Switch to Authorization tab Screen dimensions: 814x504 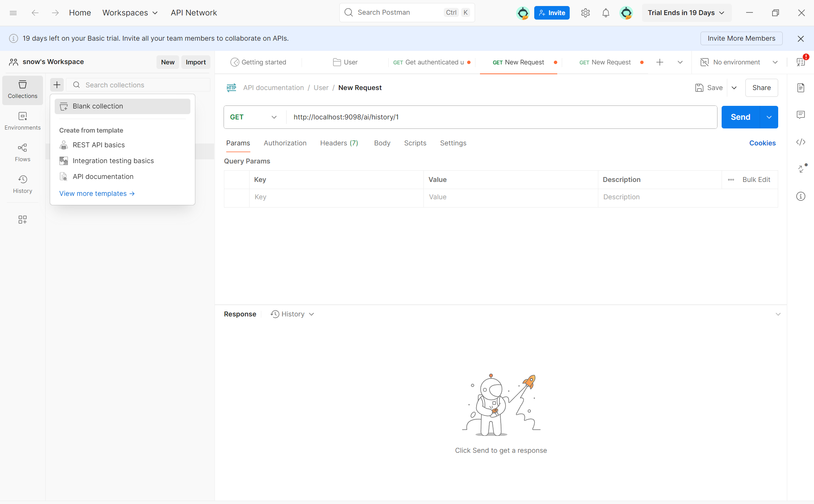pos(285,143)
